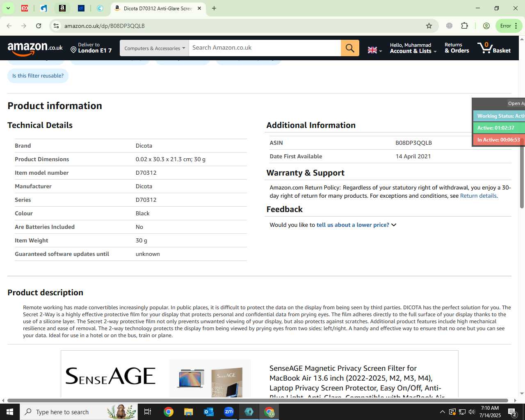Image resolution: width=525 pixels, height=420 pixels.
Task: Open the Return details link
Action: [x=478, y=196]
